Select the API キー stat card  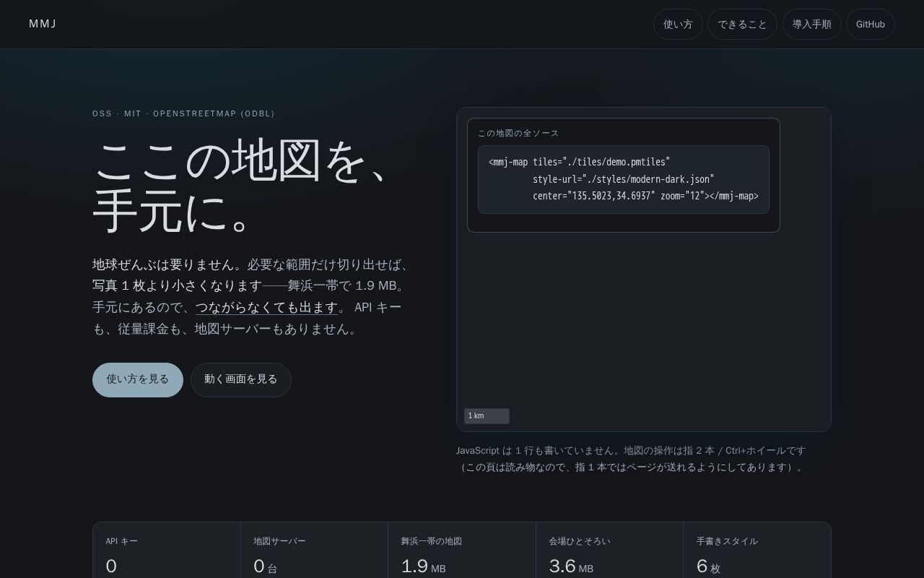pyautogui.click(x=167, y=551)
